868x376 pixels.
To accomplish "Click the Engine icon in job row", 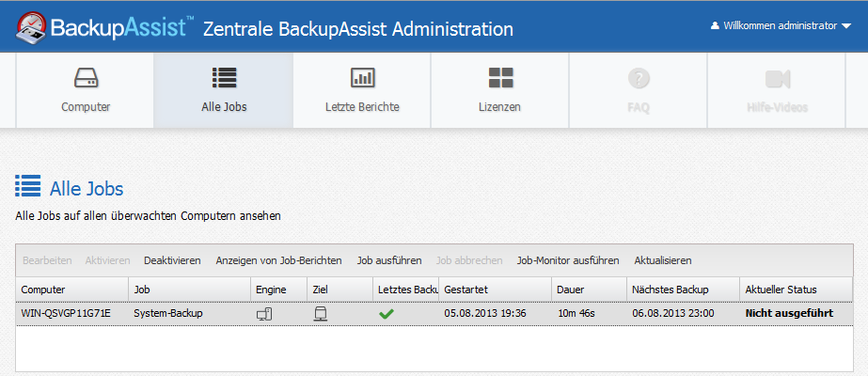I will (x=264, y=313).
